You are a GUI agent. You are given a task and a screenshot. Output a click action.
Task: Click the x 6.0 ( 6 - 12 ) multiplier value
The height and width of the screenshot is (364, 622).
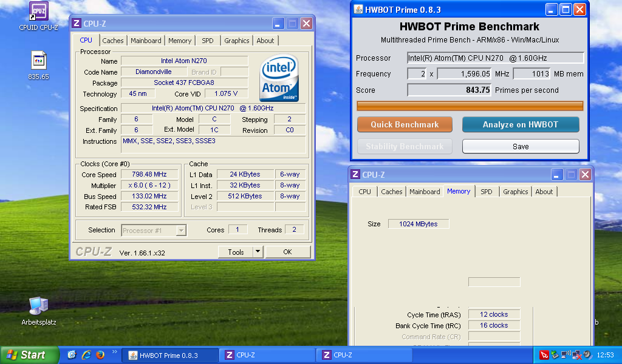click(x=149, y=186)
